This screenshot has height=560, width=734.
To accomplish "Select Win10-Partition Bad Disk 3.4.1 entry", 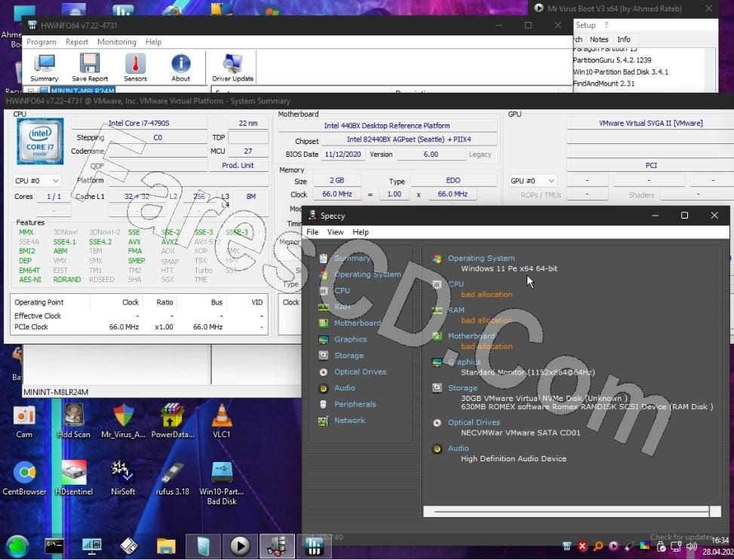I will click(620, 72).
